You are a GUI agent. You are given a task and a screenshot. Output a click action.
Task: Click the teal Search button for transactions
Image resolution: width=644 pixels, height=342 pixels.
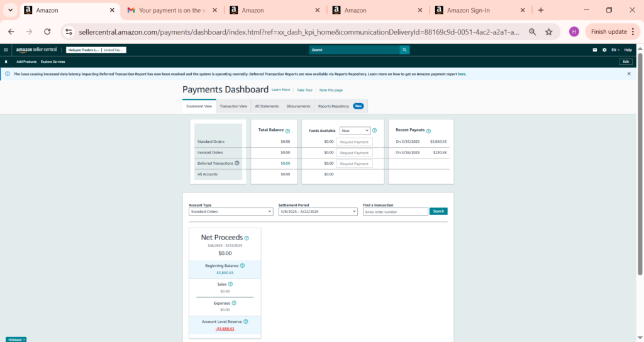[438, 211]
